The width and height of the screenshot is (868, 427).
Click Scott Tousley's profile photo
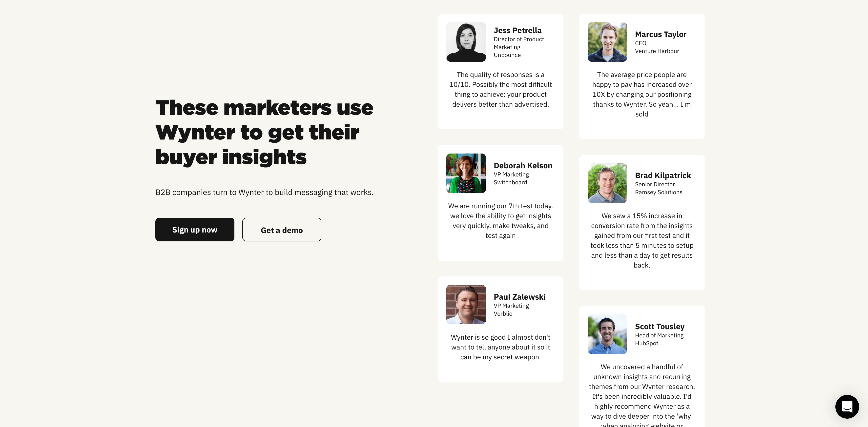(607, 334)
